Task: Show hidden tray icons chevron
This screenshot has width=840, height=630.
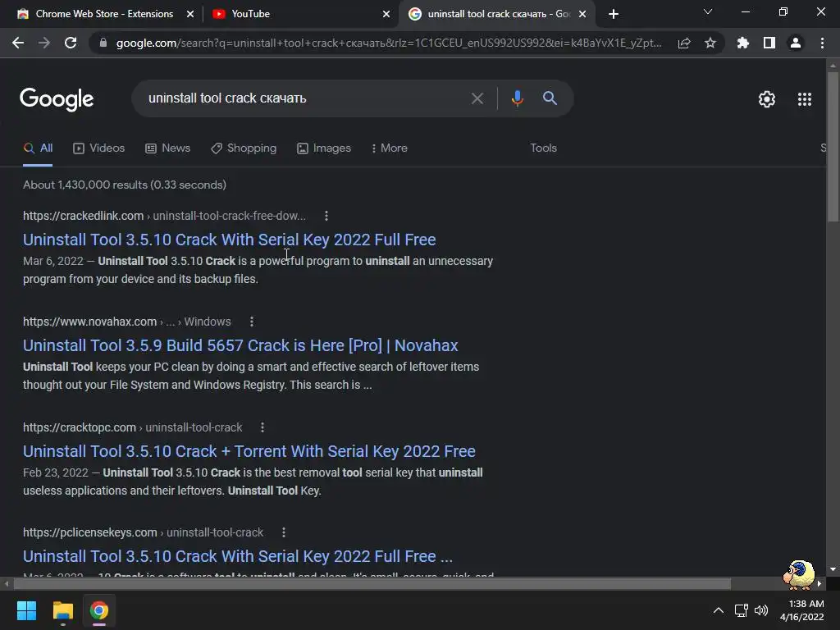Action: point(719,610)
